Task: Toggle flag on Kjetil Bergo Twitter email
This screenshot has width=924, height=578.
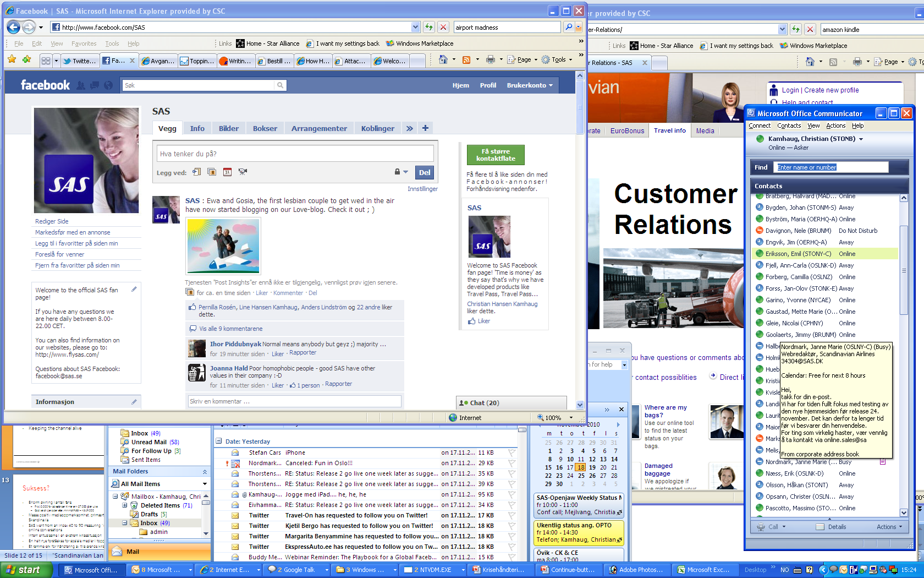Action: point(512,526)
